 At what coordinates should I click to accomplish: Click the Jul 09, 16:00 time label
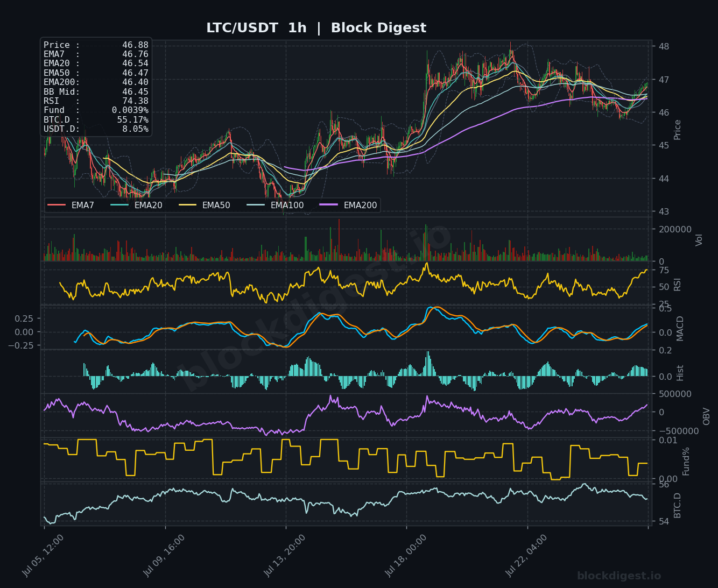tap(164, 556)
